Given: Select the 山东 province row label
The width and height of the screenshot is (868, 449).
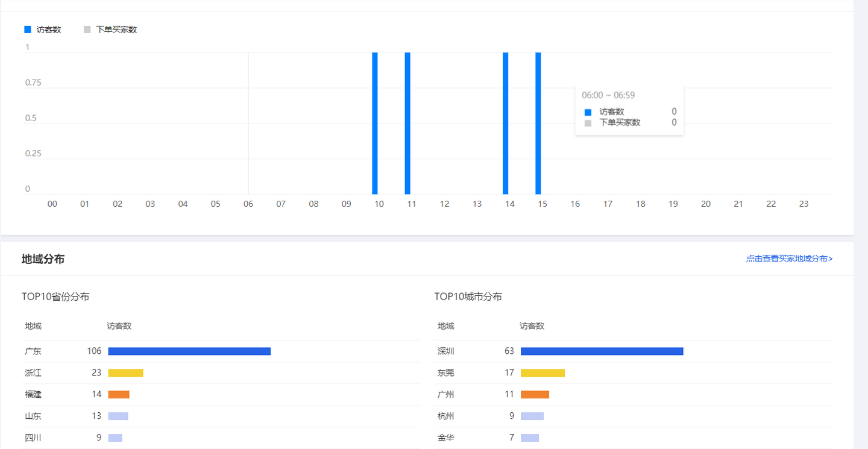Looking at the screenshot, I should (33, 416).
